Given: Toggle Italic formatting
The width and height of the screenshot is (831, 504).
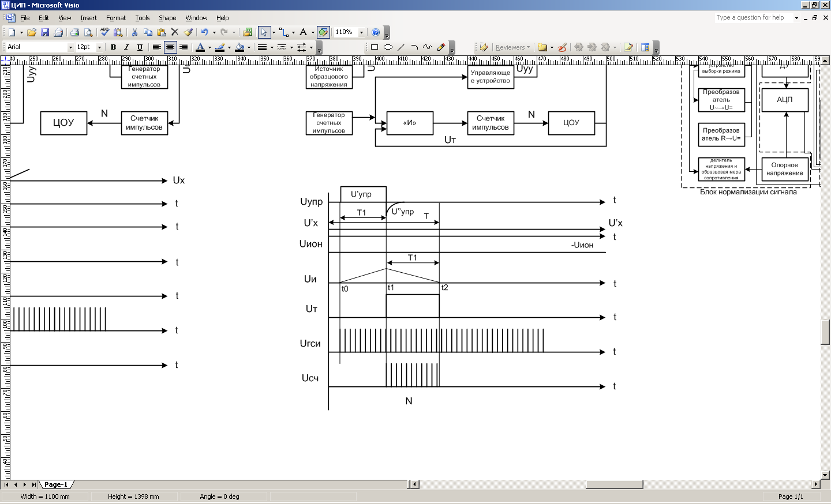Looking at the screenshot, I should (126, 47).
